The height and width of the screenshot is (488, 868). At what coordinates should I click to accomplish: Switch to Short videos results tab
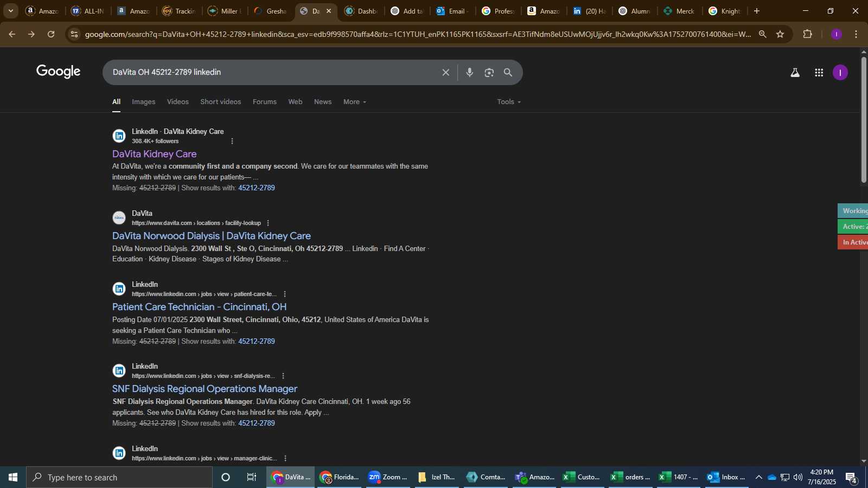pos(221,102)
